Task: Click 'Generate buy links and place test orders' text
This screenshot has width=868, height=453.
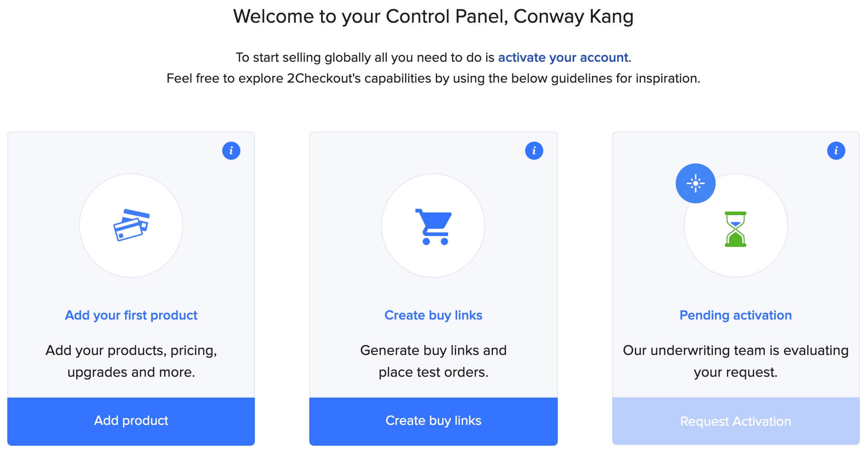Action: coord(433,361)
